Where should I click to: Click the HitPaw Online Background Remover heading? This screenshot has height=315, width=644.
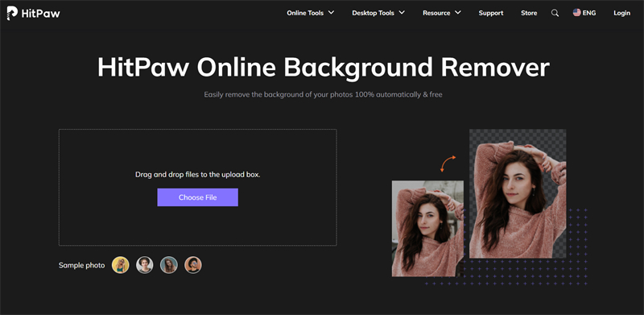pyautogui.click(x=324, y=67)
